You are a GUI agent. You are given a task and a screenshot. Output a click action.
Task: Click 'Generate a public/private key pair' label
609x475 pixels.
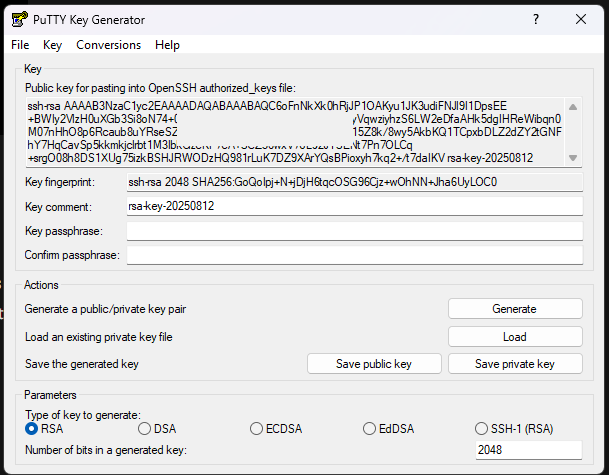click(x=105, y=309)
